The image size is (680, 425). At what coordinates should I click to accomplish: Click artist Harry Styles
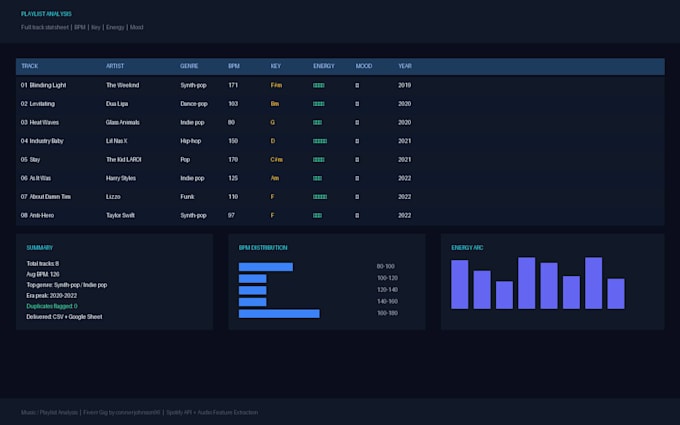(121, 178)
